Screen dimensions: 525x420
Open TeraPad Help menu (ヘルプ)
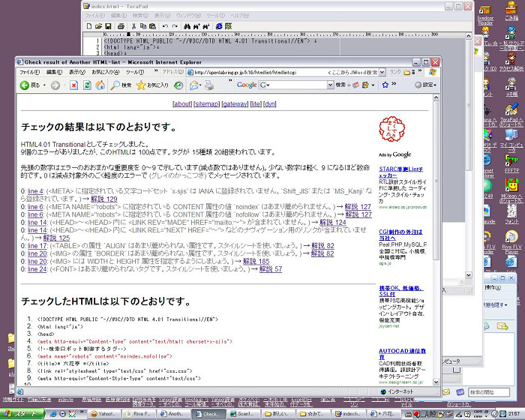coord(239,16)
